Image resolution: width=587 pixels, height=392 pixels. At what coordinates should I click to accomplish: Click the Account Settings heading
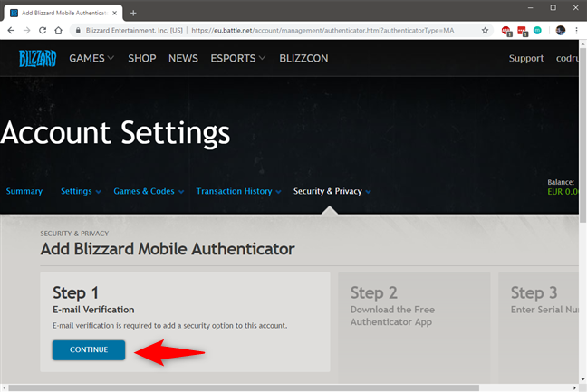pyautogui.click(x=115, y=133)
